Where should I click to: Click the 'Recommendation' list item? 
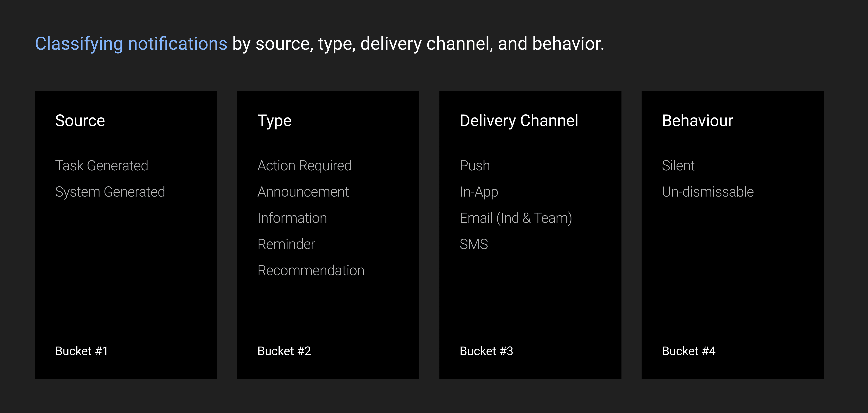[311, 270]
